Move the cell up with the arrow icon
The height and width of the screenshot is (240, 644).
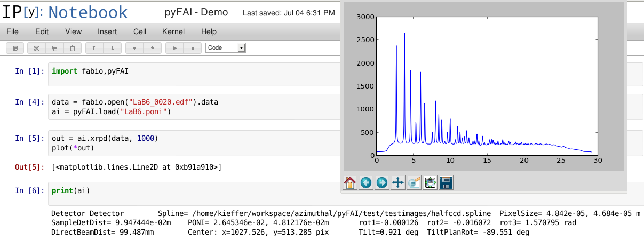tap(94, 48)
